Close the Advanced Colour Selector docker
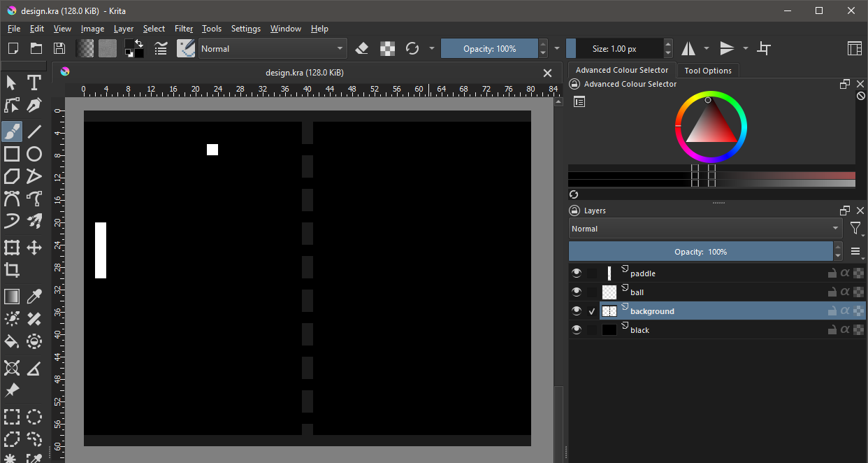The image size is (868, 463). [859, 84]
